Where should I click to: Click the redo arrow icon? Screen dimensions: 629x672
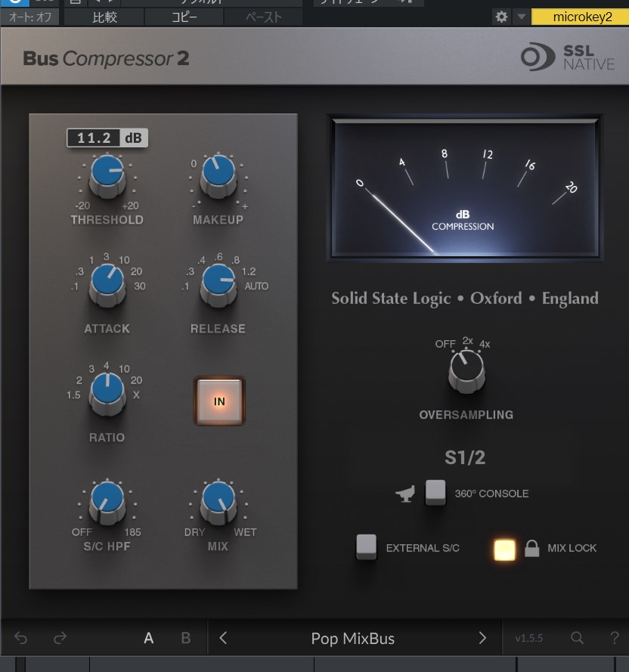pyautogui.click(x=60, y=639)
